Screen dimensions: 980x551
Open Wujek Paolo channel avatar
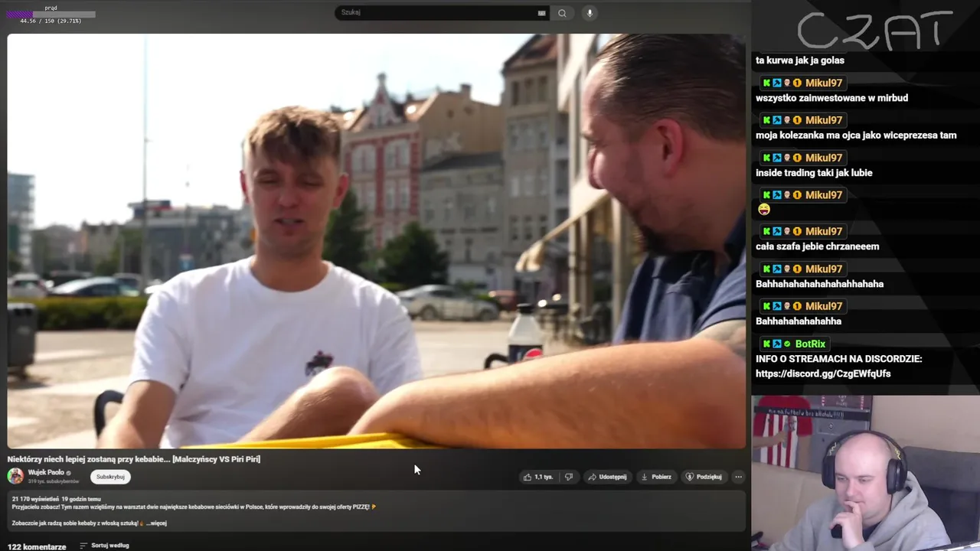click(15, 476)
